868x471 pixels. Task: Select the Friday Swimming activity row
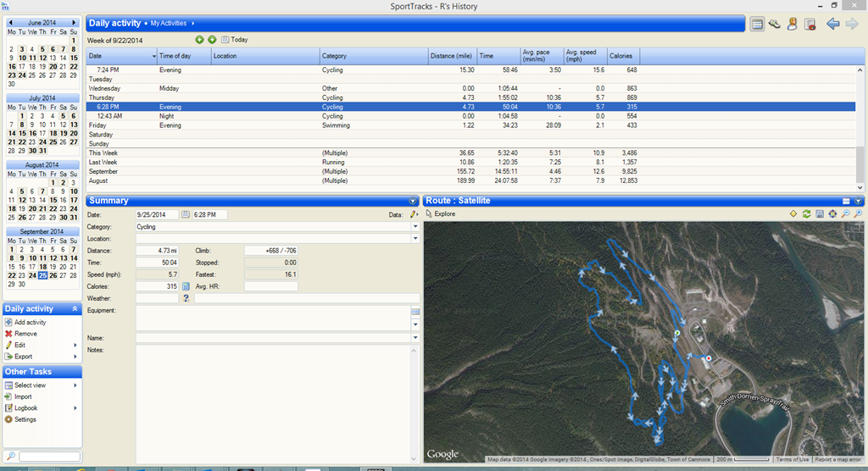[470, 125]
